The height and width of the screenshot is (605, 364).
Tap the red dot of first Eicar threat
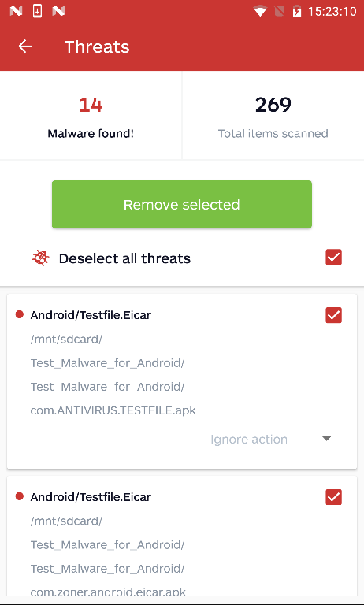pyautogui.click(x=19, y=314)
